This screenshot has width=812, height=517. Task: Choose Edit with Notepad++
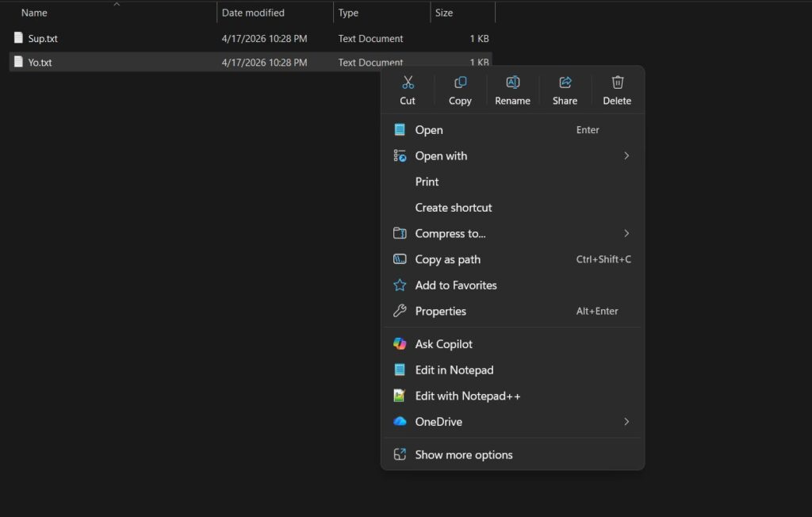coord(513,396)
